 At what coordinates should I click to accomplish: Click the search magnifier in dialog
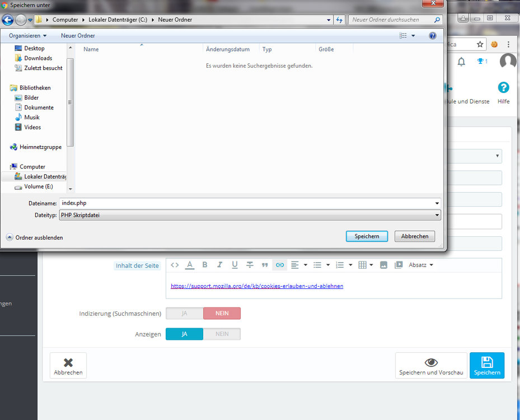tap(437, 20)
